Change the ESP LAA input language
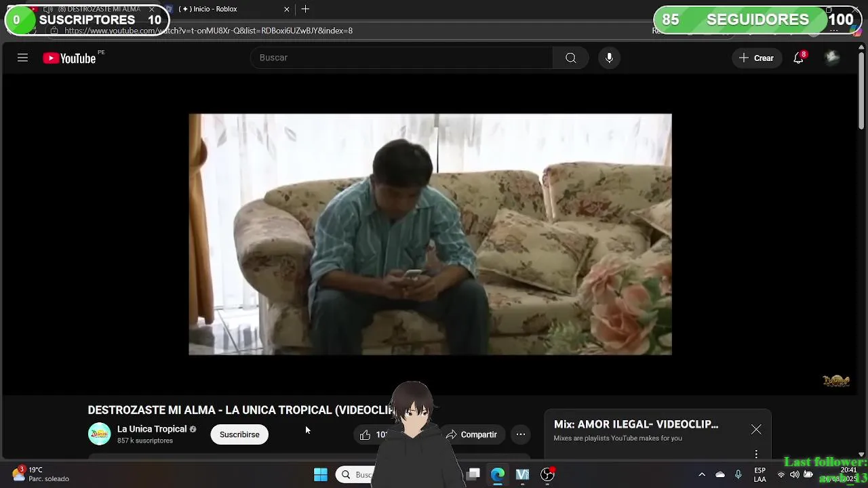This screenshot has width=868, height=488. click(x=760, y=474)
